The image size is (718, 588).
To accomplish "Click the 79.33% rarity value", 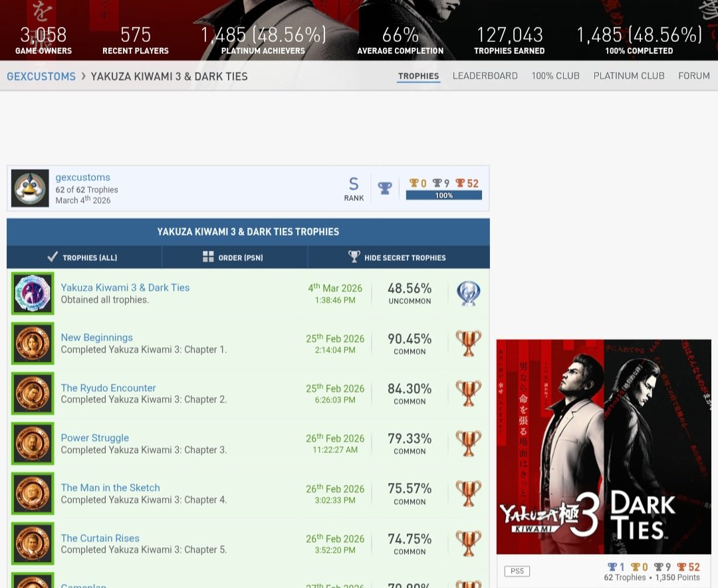I will (410, 444).
